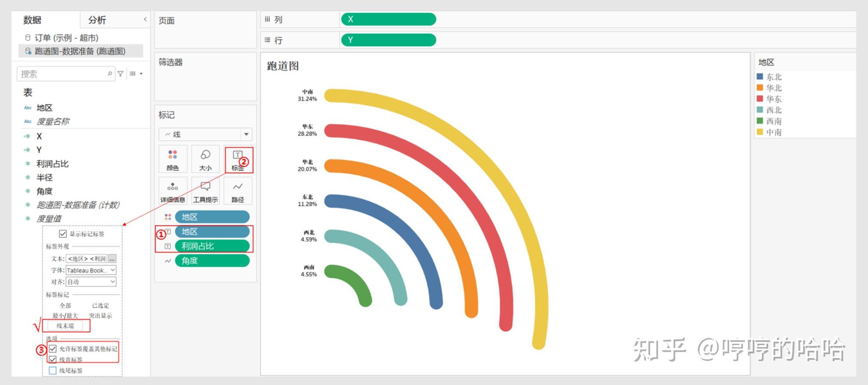Image resolution: width=868 pixels, height=385 pixels.
Task: Open the 颜色 color card in Marks
Action: click(x=173, y=159)
